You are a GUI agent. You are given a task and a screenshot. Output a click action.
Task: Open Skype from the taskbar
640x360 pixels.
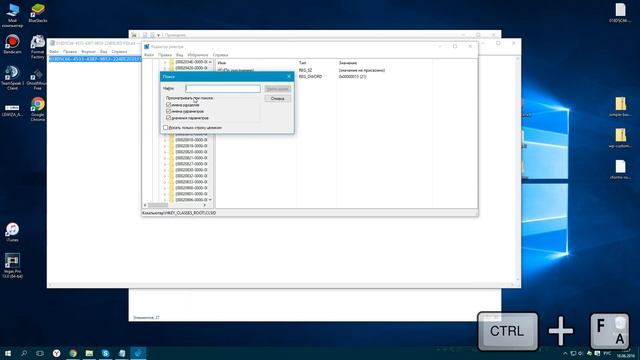[x=106, y=353]
